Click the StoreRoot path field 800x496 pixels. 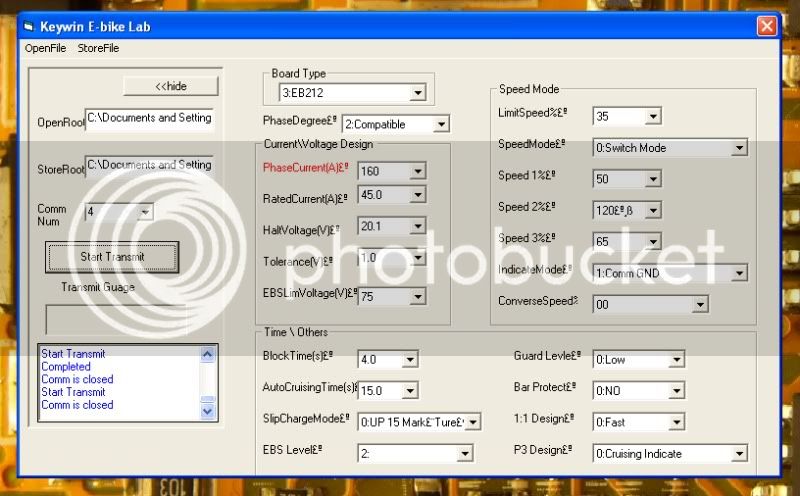[x=149, y=166]
